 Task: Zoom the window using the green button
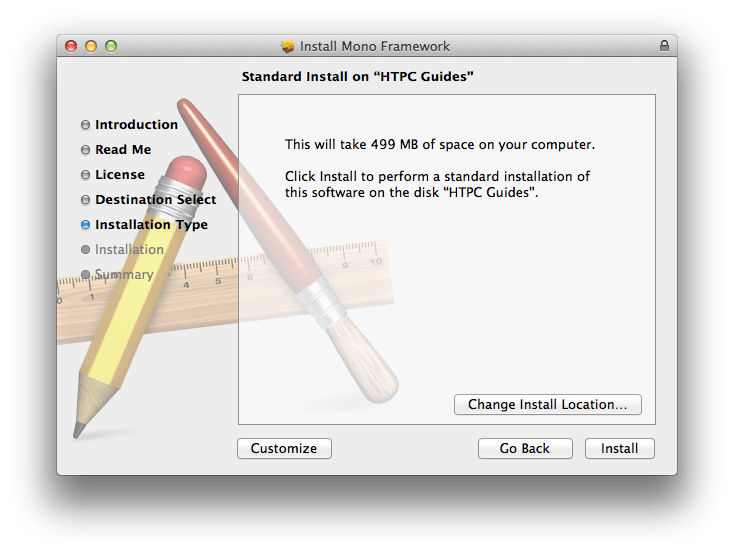pyautogui.click(x=111, y=46)
